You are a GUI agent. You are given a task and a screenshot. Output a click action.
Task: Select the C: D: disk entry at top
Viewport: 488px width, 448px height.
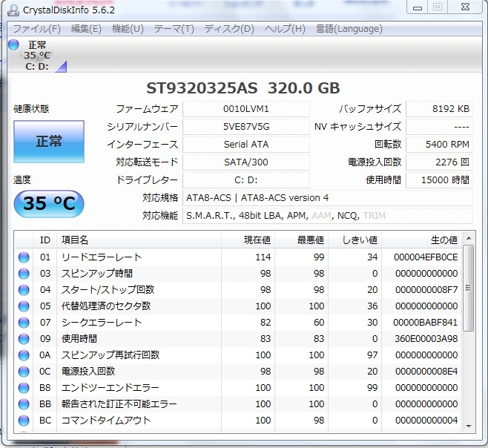[36, 66]
